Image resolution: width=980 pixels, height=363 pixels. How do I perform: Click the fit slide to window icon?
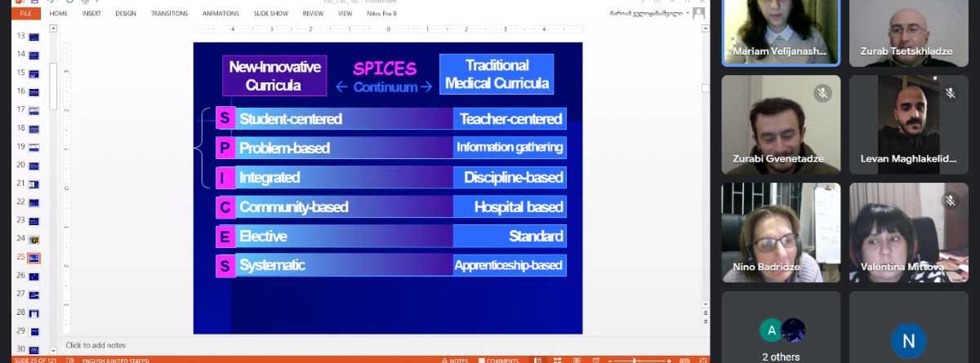pos(702,360)
